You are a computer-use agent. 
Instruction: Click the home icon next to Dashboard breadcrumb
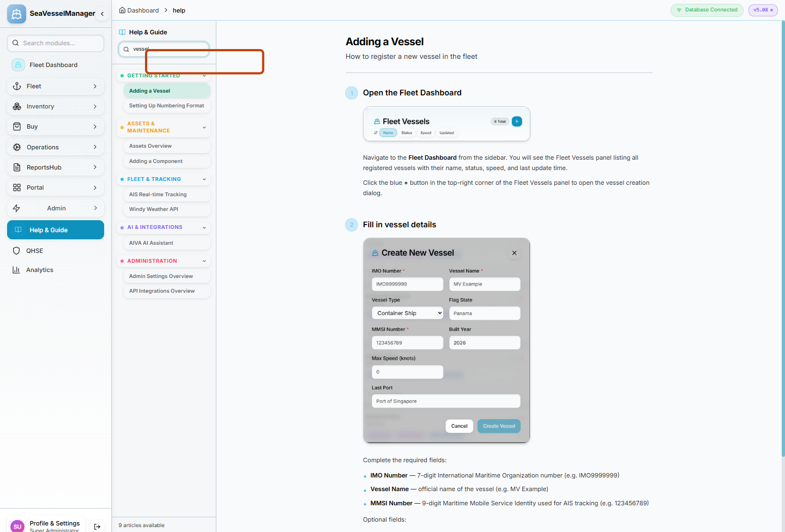(x=122, y=10)
